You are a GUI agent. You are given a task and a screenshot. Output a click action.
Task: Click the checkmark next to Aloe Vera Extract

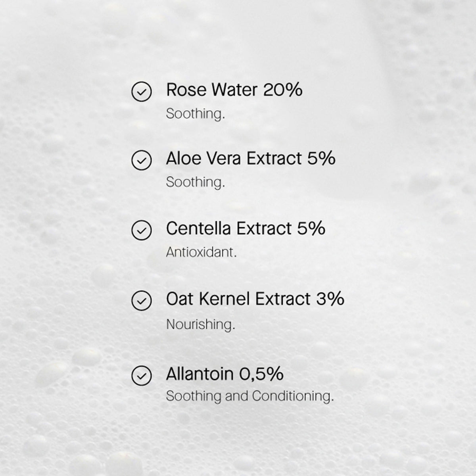pyautogui.click(x=141, y=161)
